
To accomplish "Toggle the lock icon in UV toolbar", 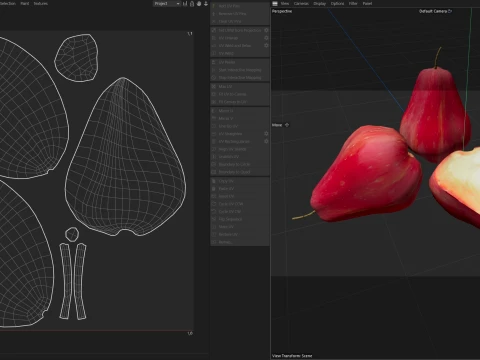I will pos(192,4).
